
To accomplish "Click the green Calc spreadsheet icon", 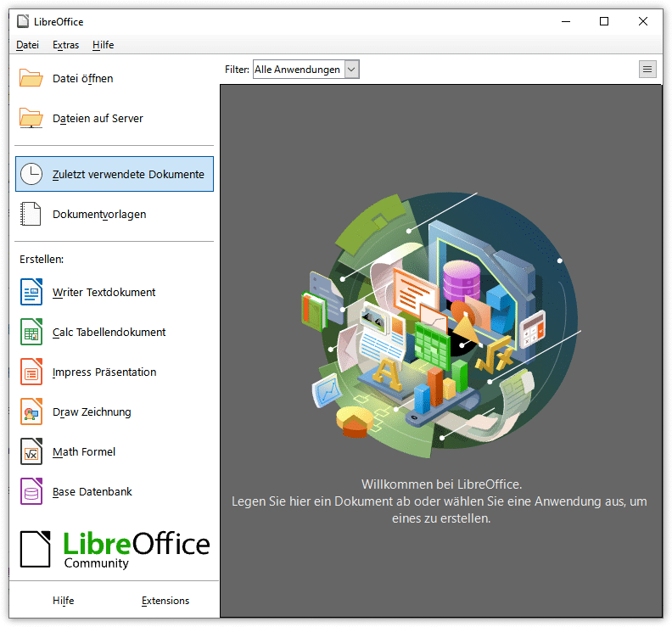I will point(31,332).
